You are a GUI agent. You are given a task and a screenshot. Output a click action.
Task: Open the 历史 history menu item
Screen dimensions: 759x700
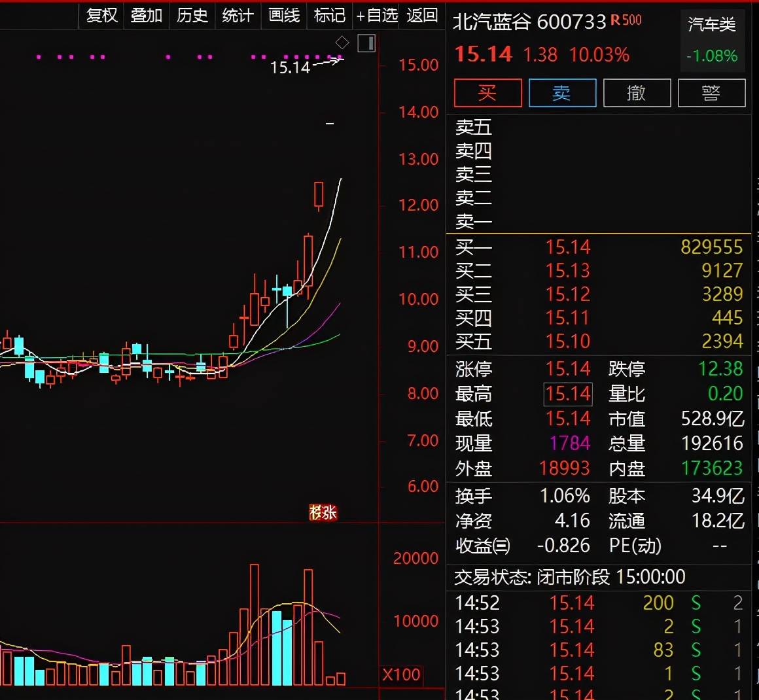(192, 15)
